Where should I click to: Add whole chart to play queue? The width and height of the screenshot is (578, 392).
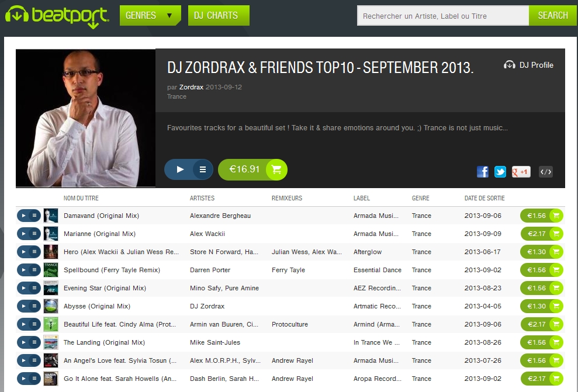pos(203,169)
